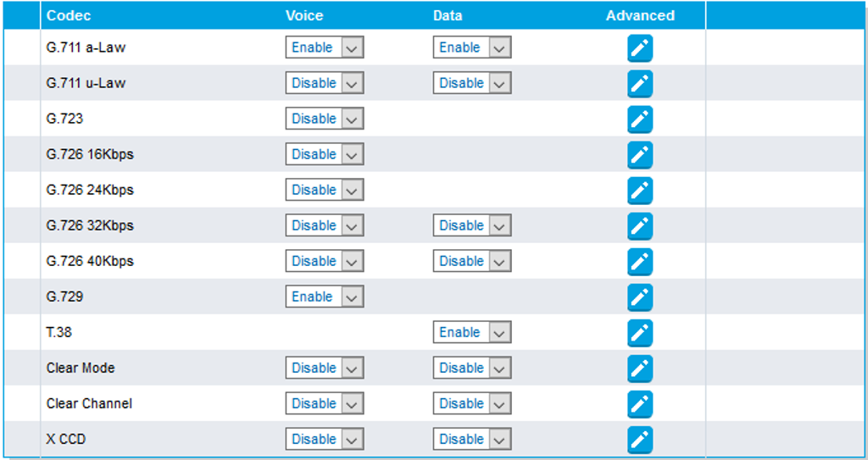Open G.729 advanced edit icon
The height and width of the screenshot is (460, 868).
(640, 297)
